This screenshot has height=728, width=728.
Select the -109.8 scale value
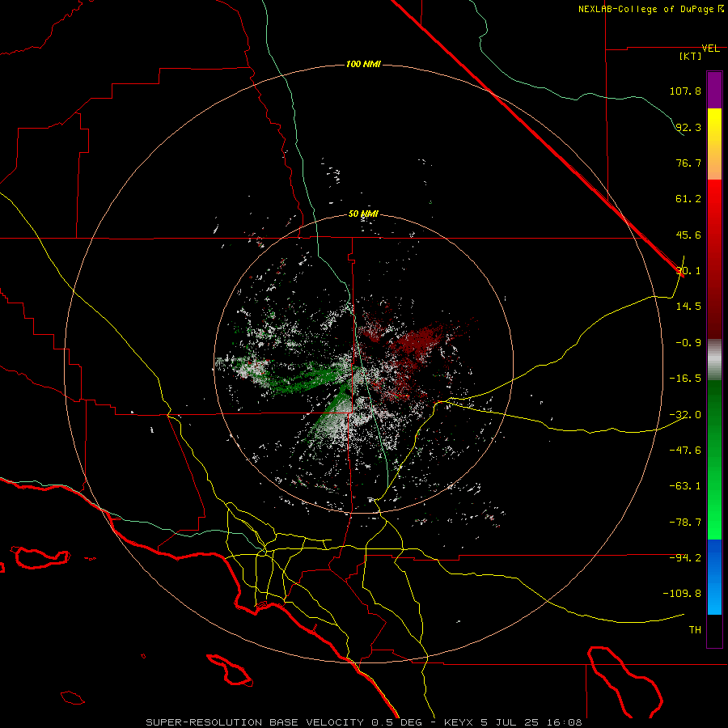click(683, 594)
